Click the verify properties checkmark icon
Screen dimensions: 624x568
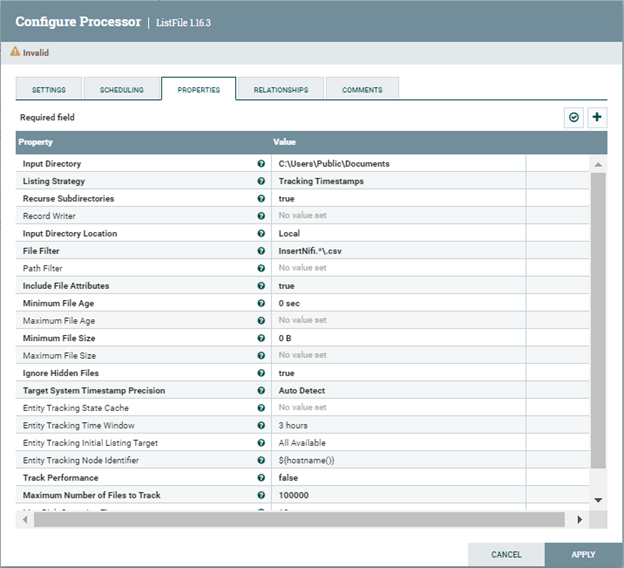(x=573, y=117)
